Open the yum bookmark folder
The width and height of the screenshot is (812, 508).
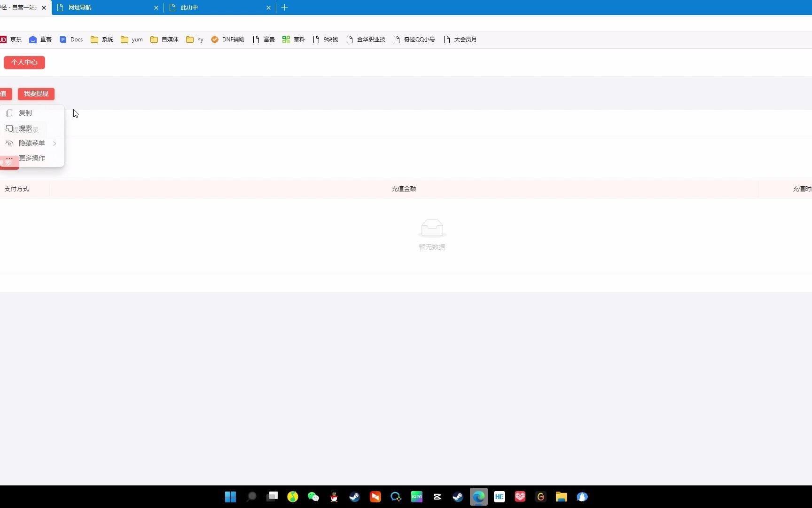[x=132, y=40]
